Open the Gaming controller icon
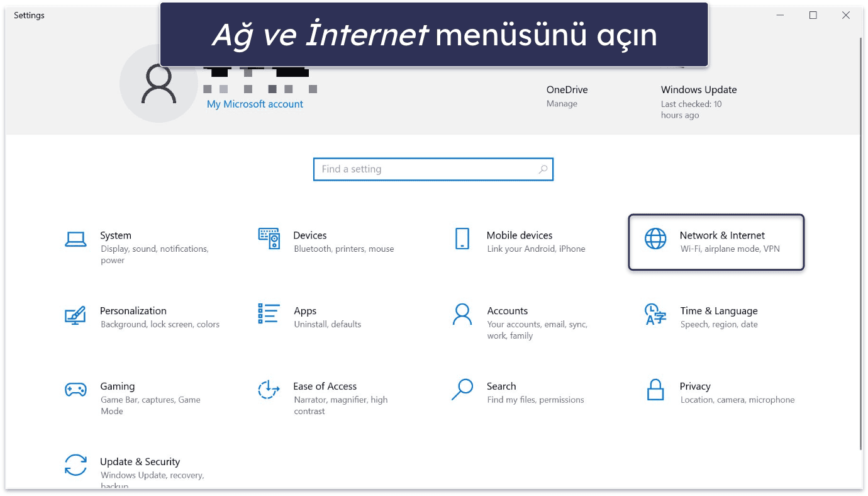Image resolution: width=868 pixels, height=496 pixels. tap(75, 390)
